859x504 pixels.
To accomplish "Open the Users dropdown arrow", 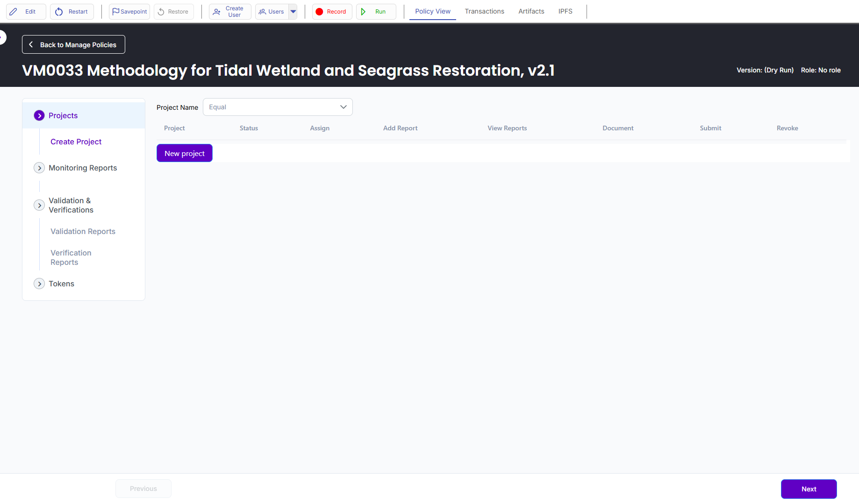I will click(x=293, y=12).
